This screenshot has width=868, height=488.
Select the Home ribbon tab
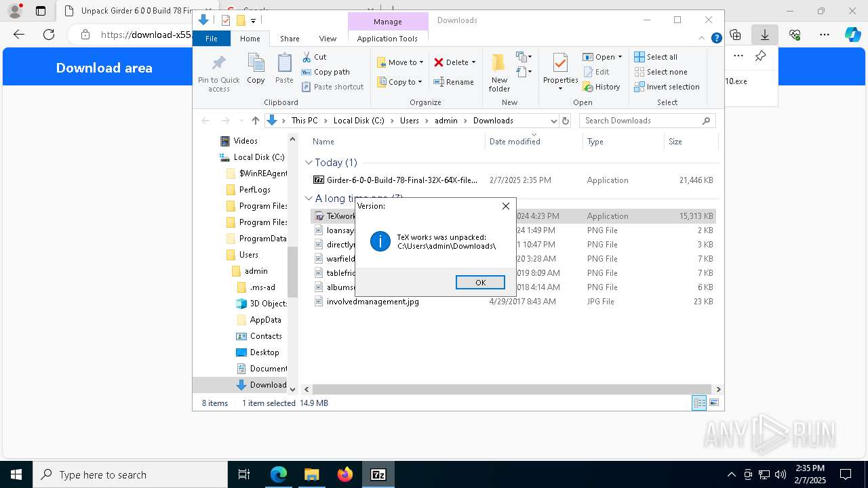tap(250, 39)
